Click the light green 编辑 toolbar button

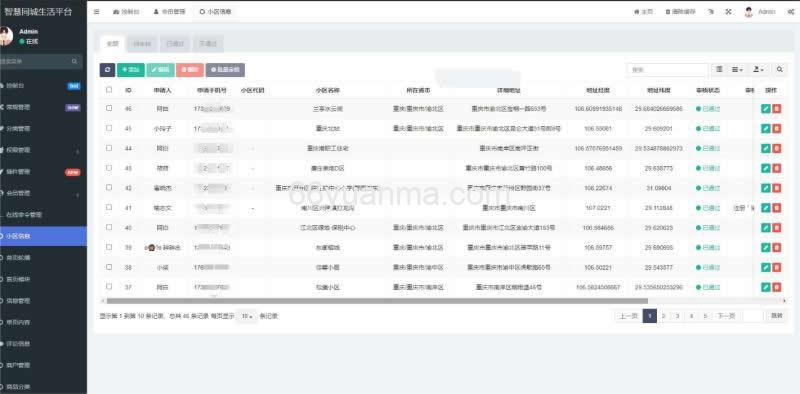click(160, 70)
